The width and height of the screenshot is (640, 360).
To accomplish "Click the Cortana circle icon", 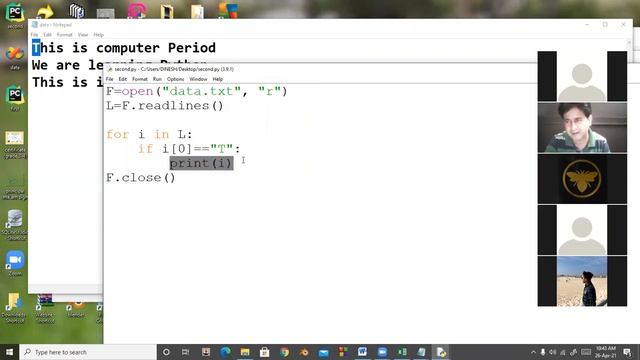I will click(166, 352).
